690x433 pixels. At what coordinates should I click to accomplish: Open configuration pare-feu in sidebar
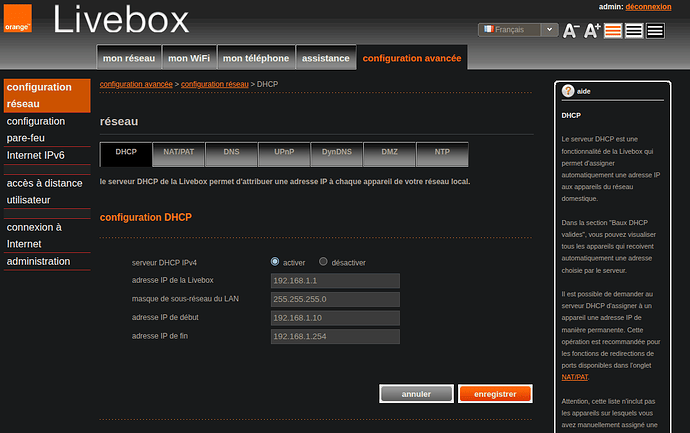[x=47, y=129]
